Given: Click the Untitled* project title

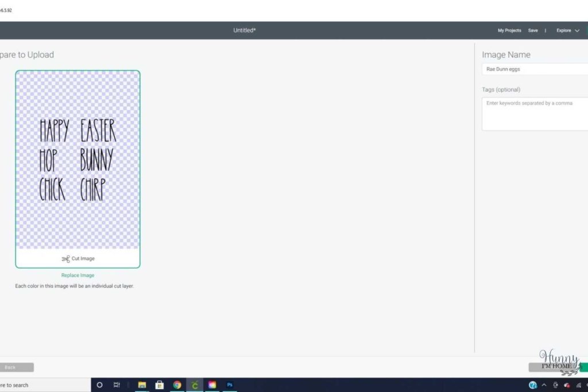Looking at the screenshot, I should tap(245, 30).
